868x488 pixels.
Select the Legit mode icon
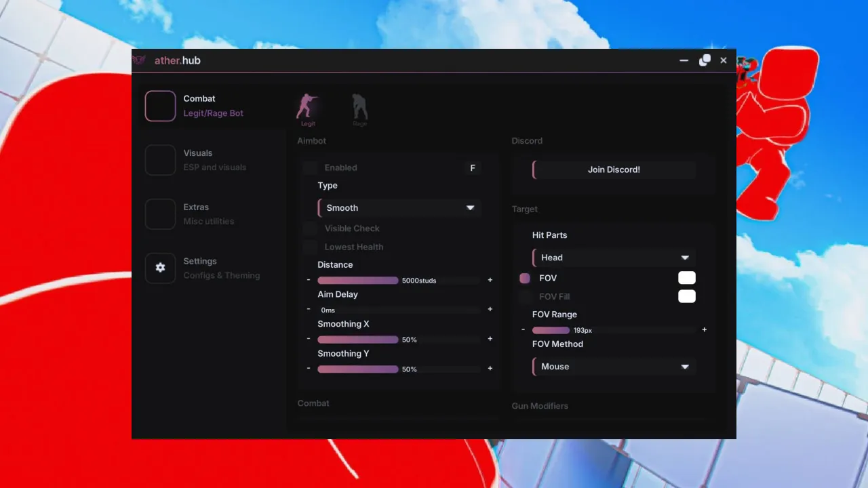[308, 110]
